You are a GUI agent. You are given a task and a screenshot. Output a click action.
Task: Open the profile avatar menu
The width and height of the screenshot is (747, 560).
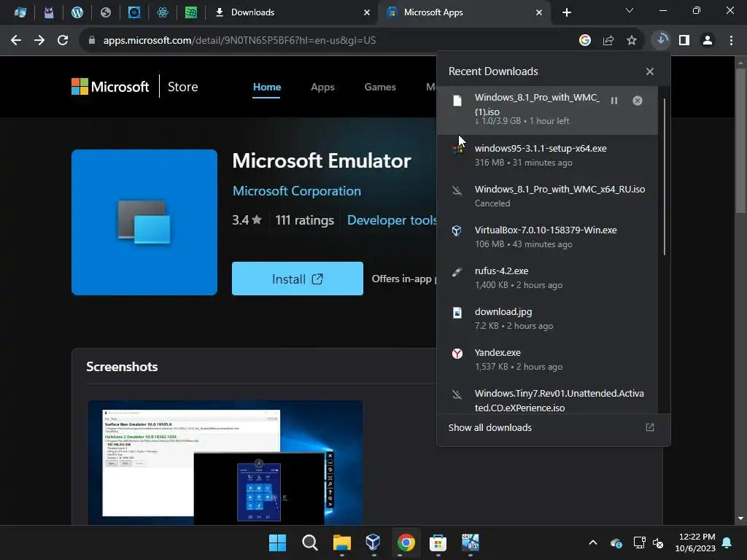click(x=708, y=41)
